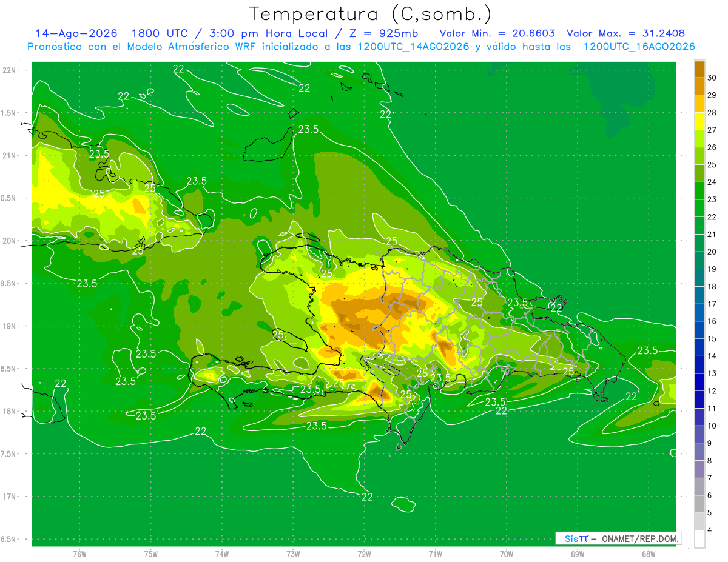Click the "20N" latitude axis label
The width and height of the screenshot is (728, 562).
tap(10, 241)
